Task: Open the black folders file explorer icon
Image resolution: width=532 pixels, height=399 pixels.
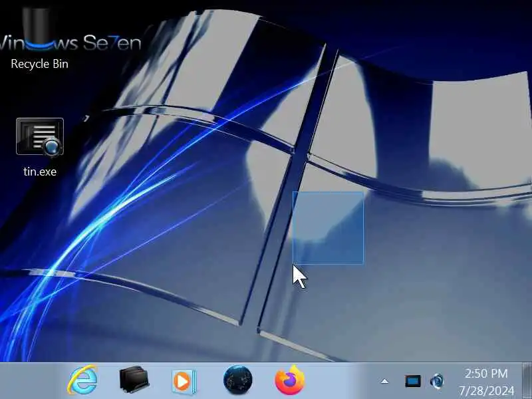Action: click(x=134, y=380)
